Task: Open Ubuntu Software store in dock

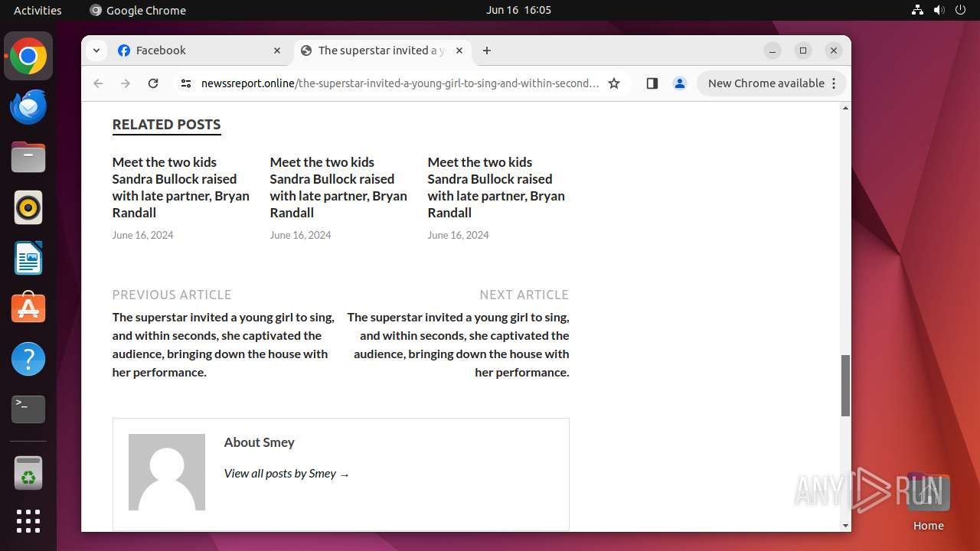Action: pyautogui.click(x=28, y=308)
